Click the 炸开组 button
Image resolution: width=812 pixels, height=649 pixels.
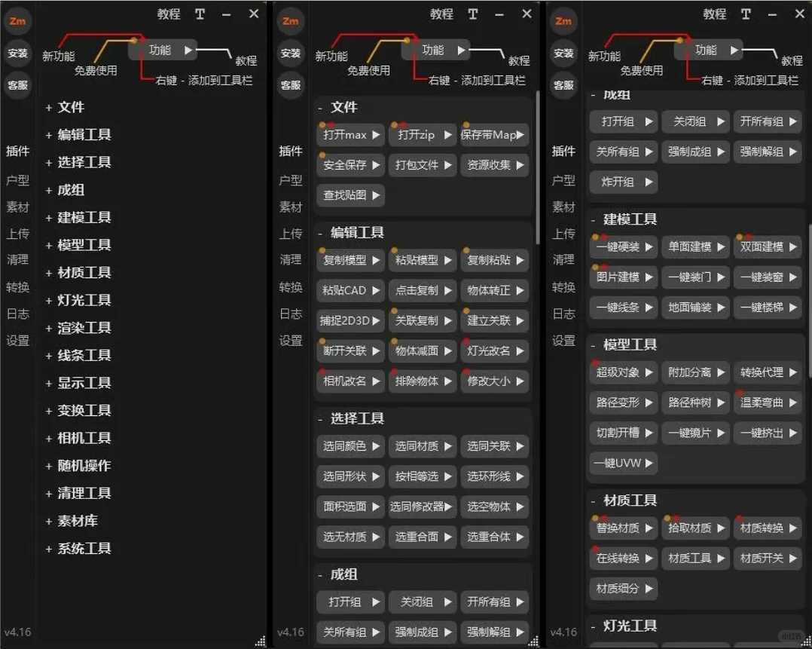623,182
